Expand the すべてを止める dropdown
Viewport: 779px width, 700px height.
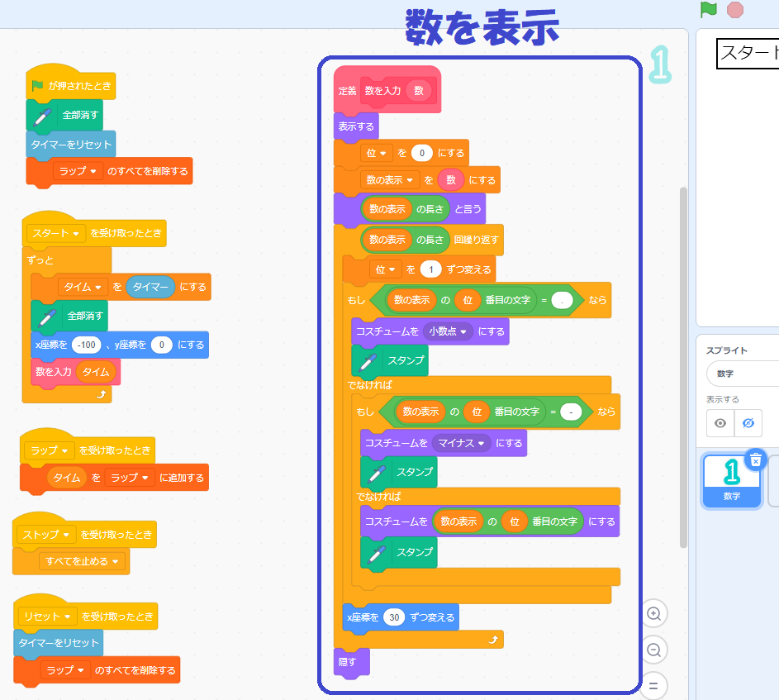117,561
